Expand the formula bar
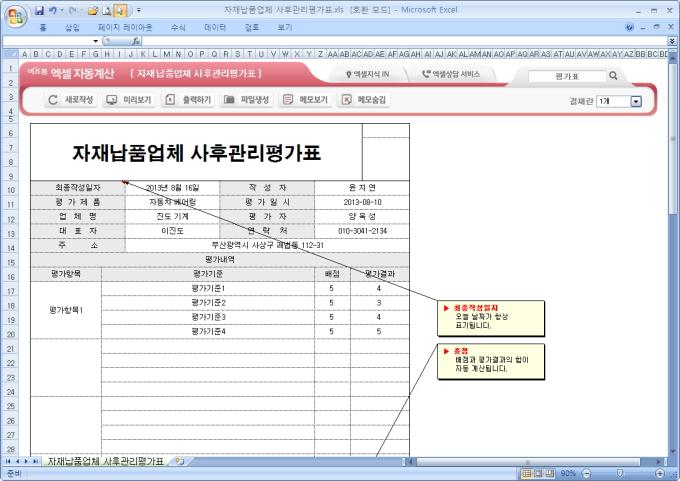Viewport: 680px width, 481px height. point(672,41)
